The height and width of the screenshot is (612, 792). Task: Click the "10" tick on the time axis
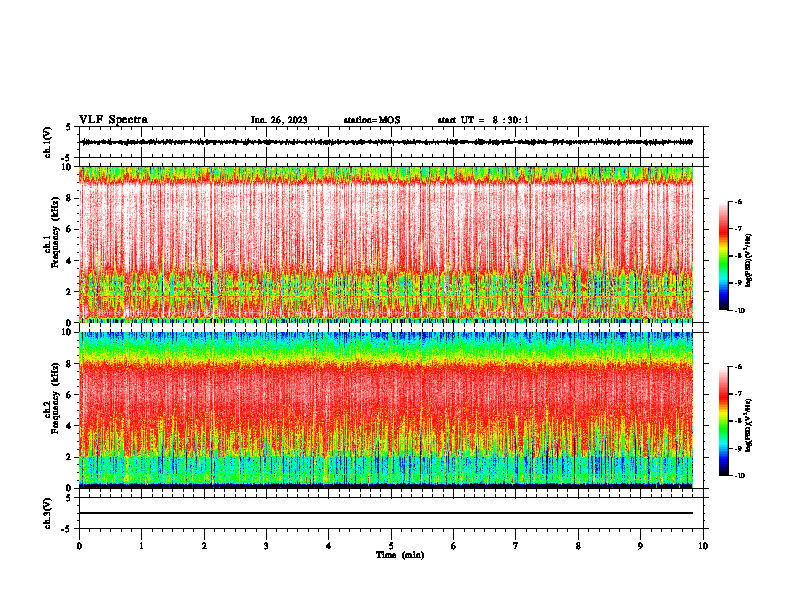click(x=703, y=546)
